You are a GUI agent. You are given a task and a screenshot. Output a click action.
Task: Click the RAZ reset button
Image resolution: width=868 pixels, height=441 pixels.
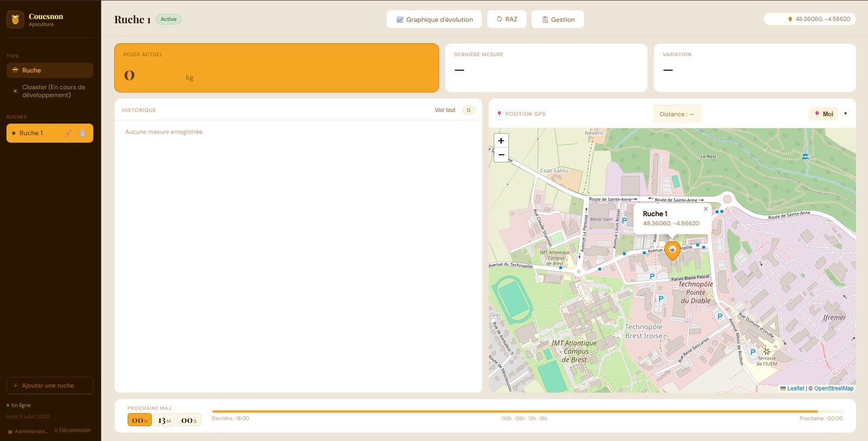(507, 19)
